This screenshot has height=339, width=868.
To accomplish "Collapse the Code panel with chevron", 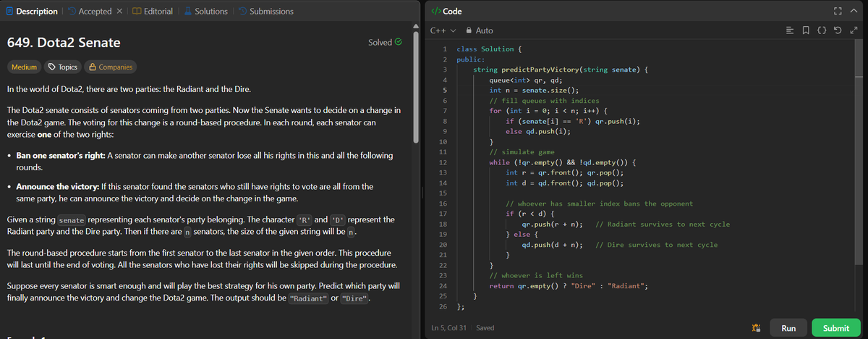I will pyautogui.click(x=854, y=11).
